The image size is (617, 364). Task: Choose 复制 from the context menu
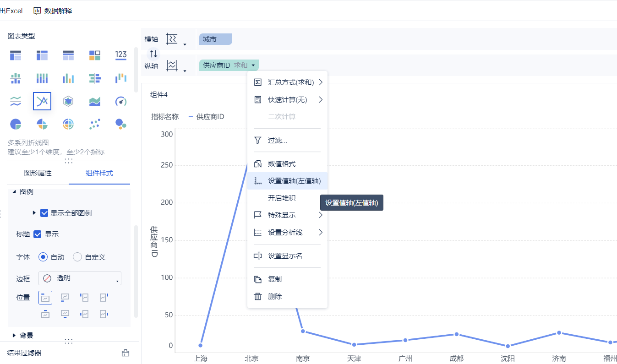(287, 279)
